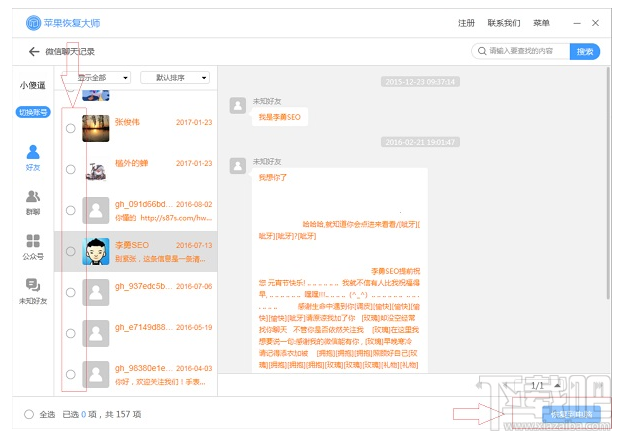The image size is (619, 436).
Task: Click the page up triangle next to 1/1
Action: click(557, 385)
